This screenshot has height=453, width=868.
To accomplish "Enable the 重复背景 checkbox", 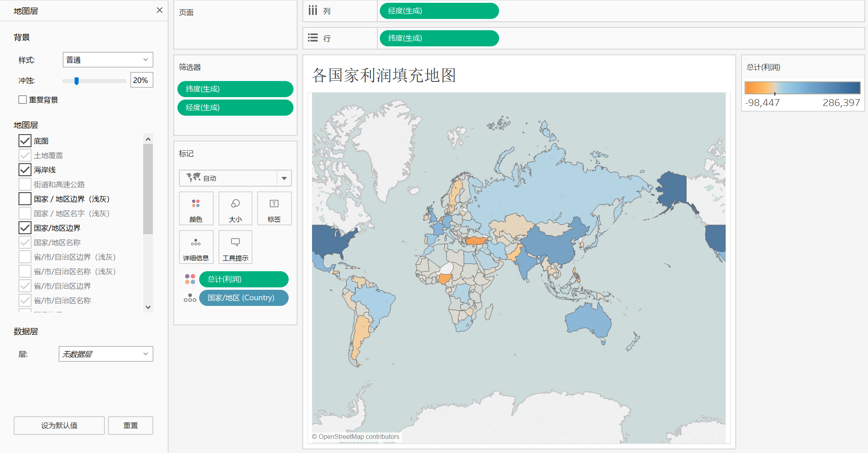I will [23, 99].
